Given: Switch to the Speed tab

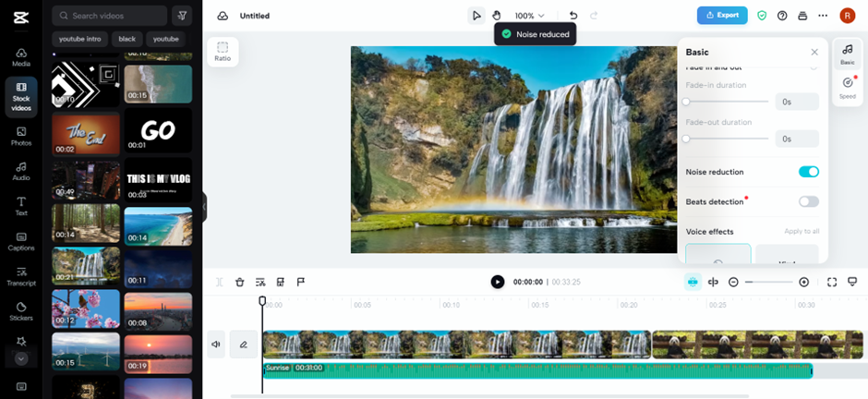Looking at the screenshot, I should [x=848, y=88].
